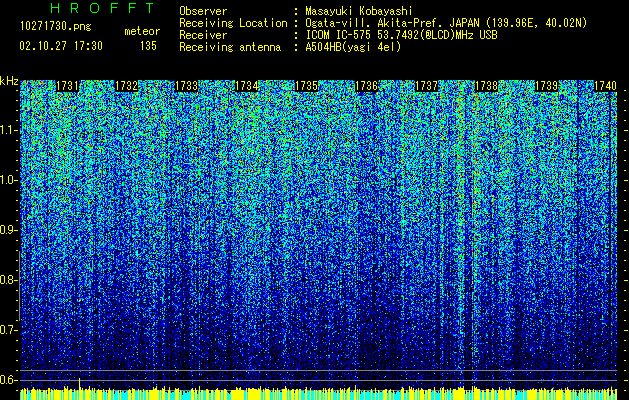Viewport: 629px width, 400px height.
Task: Click the Receiving Location label
Action: click(233, 24)
